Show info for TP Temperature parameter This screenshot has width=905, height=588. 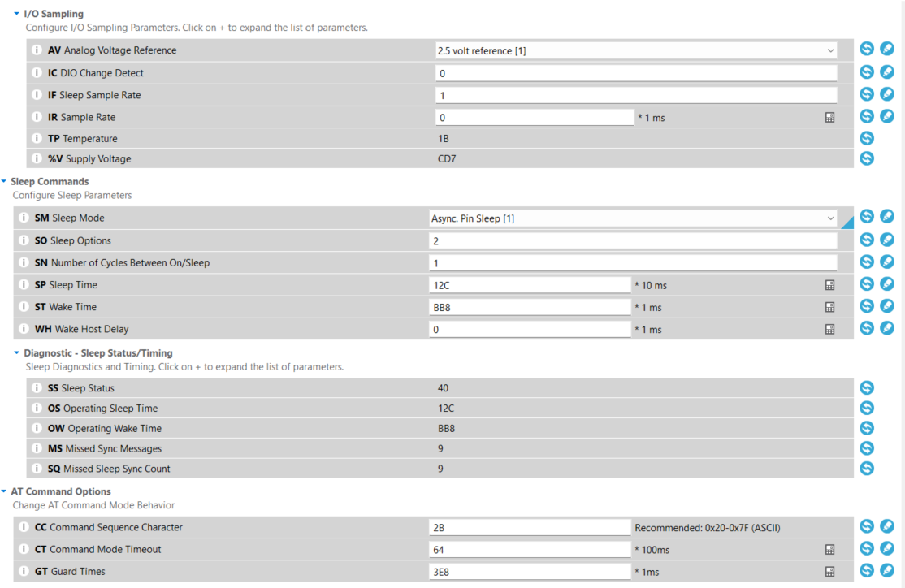pyautogui.click(x=36, y=139)
